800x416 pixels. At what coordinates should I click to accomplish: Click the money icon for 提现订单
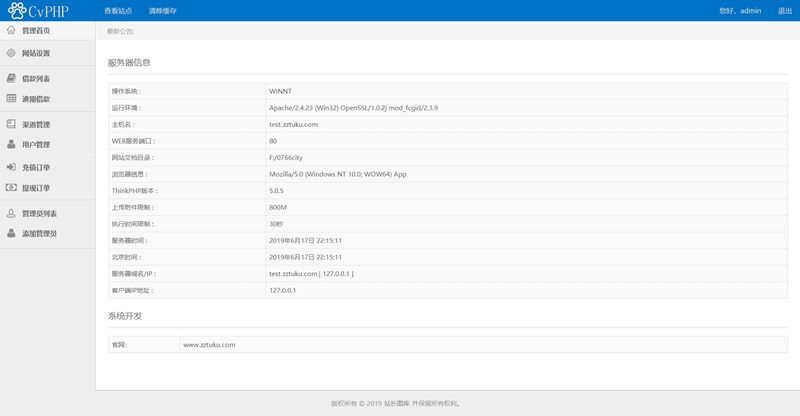11,188
